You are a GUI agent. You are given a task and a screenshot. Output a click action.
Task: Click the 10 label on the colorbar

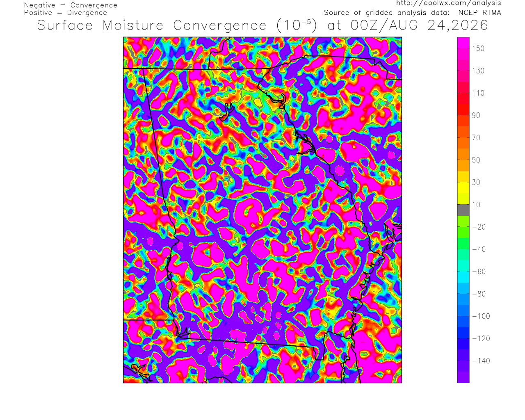point(476,204)
